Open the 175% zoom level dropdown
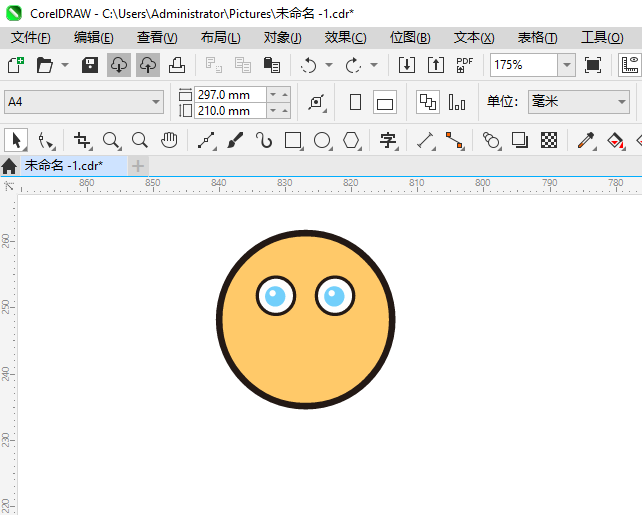Viewport: 642px width, 515px height. coord(566,65)
